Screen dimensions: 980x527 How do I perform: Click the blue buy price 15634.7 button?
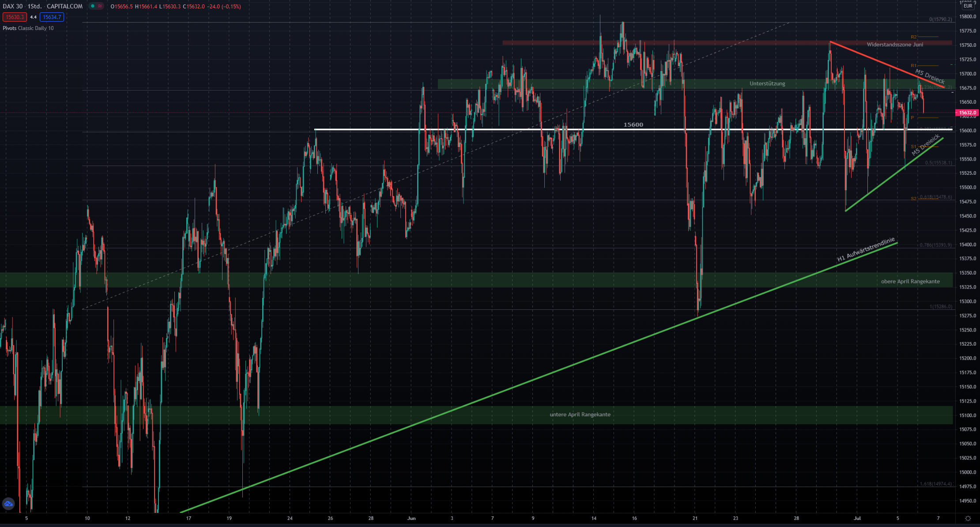click(52, 17)
